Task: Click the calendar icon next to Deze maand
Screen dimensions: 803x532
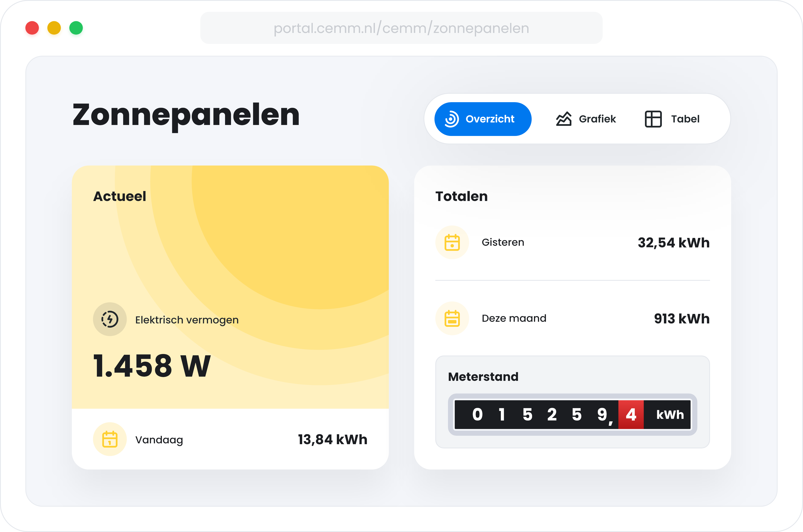Action: pyautogui.click(x=452, y=318)
